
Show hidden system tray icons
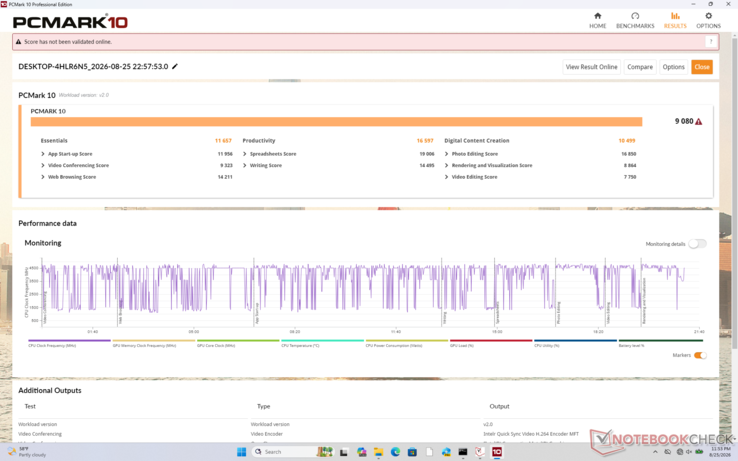click(655, 452)
